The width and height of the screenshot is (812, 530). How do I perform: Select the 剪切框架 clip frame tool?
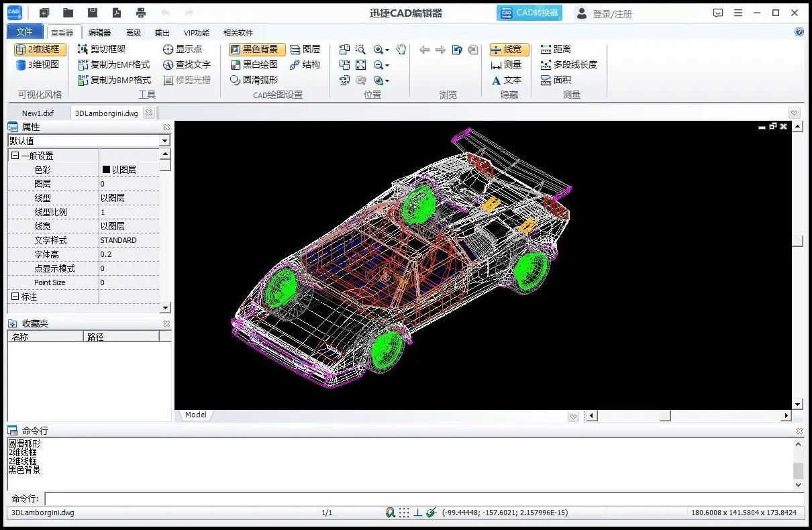[x=102, y=49]
